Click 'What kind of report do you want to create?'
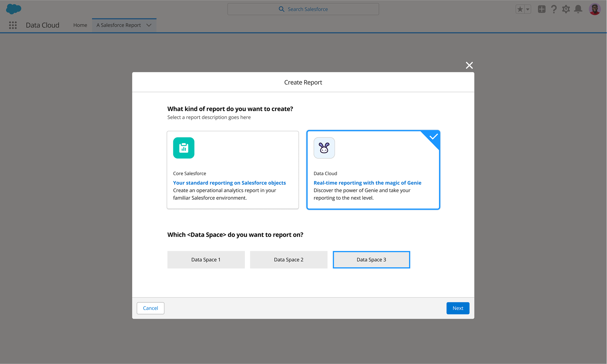The image size is (607, 364). pyautogui.click(x=230, y=109)
